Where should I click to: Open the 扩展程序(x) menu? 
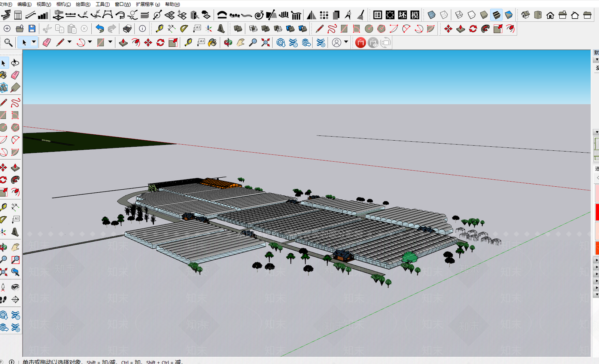[x=148, y=4]
